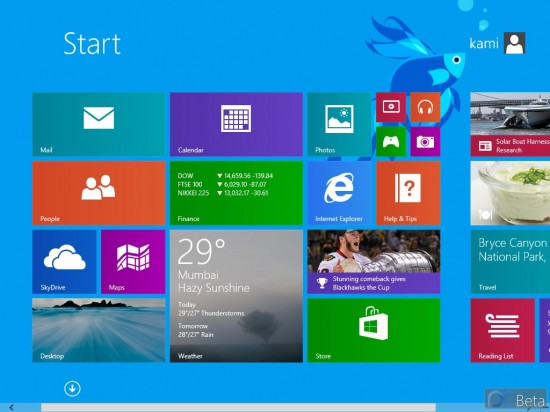This screenshot has width=550, height=412.
Task: Open the Food & Drink tile
Action: 510,193
